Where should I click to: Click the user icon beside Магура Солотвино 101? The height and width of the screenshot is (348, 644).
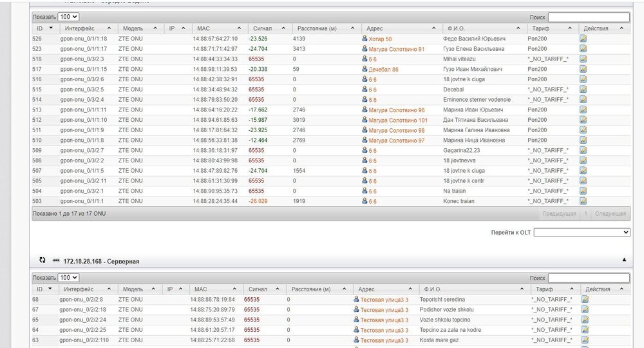(365, 120)
